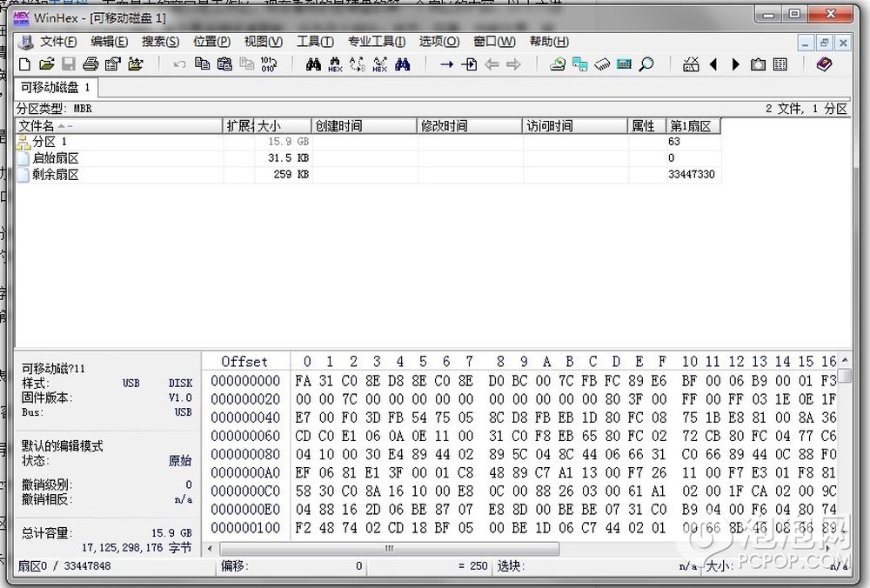Continue the search with blue binoculars icon
Viewport: 870px width, 588px height.
(x=402, y=64)
